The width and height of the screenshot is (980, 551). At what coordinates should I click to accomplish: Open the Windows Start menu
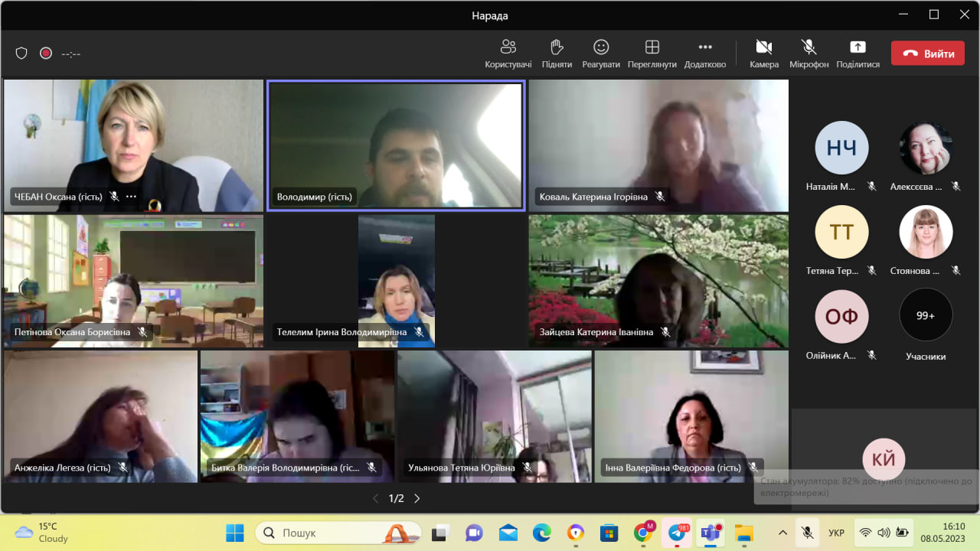234,533
